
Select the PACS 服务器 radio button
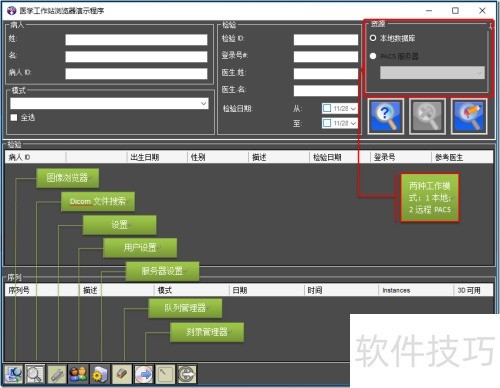coord(373,56)
